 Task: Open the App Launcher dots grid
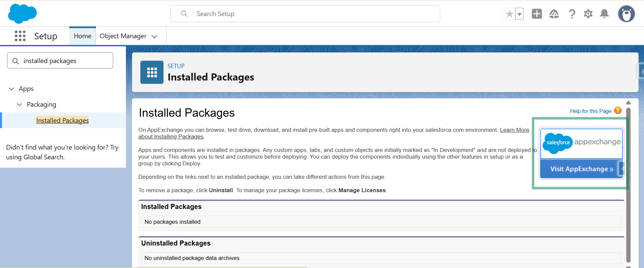20,36
